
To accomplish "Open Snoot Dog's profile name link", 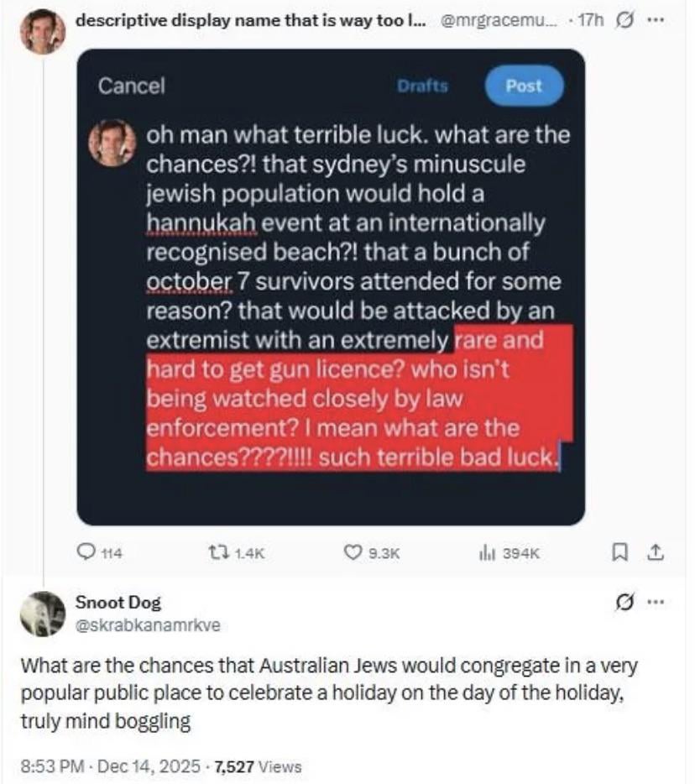I will [x=118, y=602].
